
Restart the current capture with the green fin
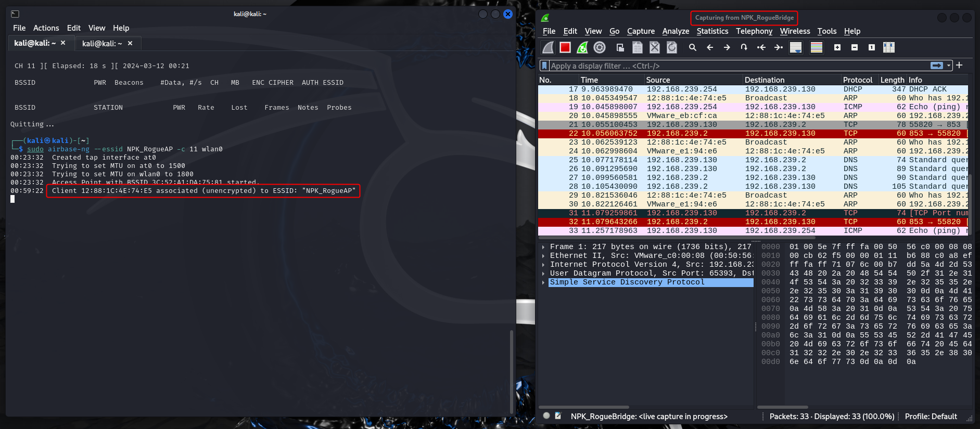tap(582, 47)
